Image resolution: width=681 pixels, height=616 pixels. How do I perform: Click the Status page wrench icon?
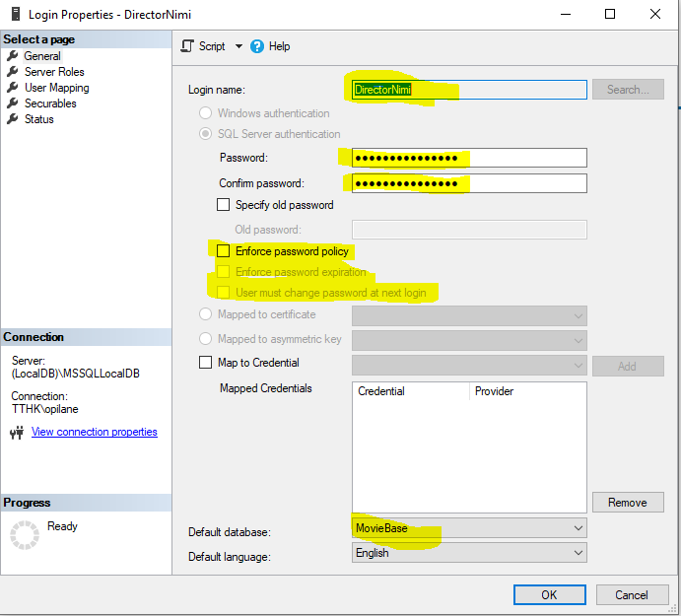[x=13, y=119]
